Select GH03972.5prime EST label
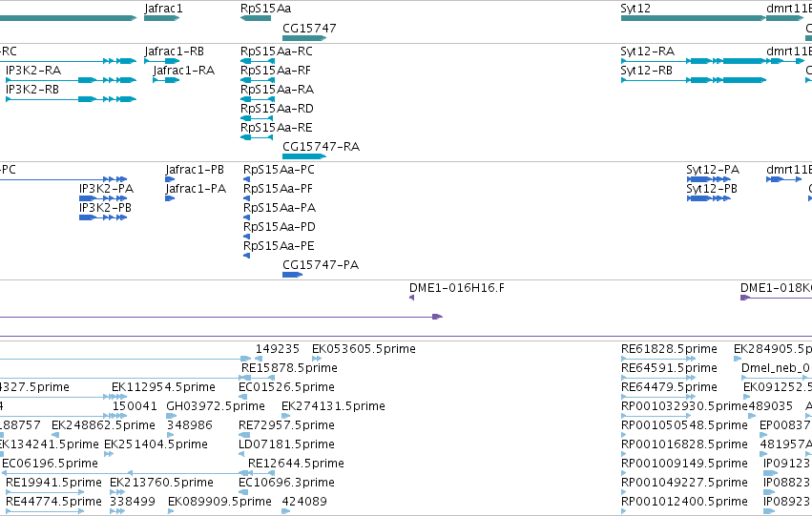The width and height of the screenshot is (812, 516). 216,407
